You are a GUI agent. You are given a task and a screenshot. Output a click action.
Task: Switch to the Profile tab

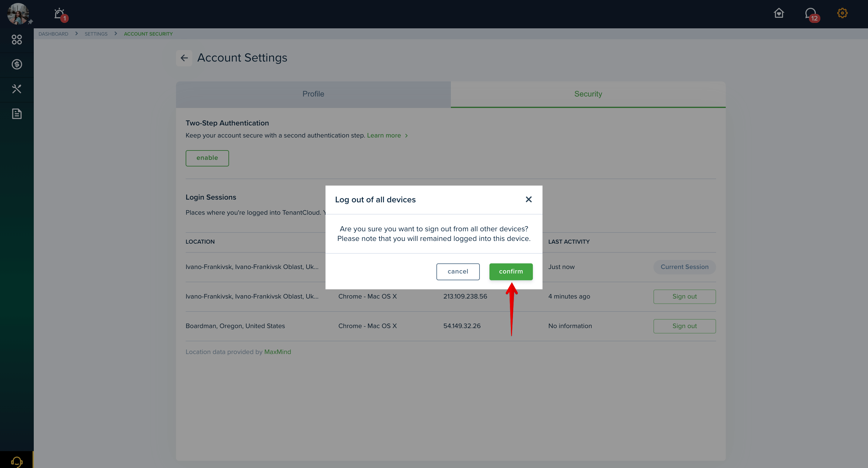pos(313,94)
